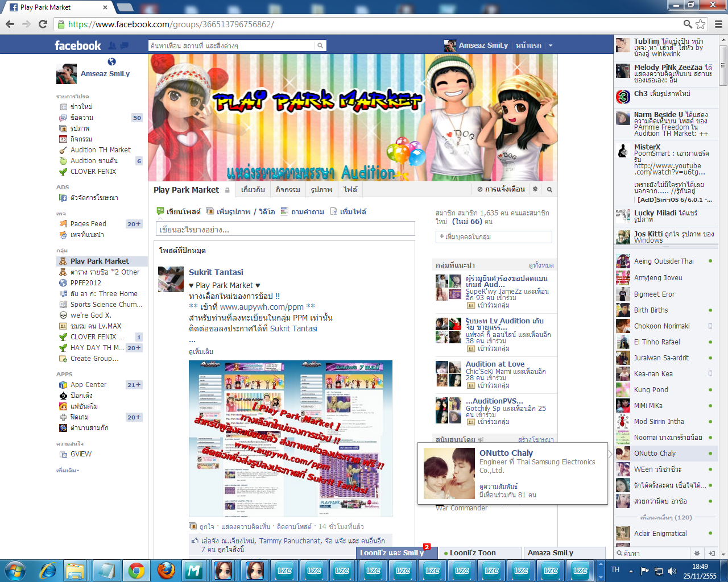This screenshot has width=728, height=582.
Task: Open Internet Explorer from the taskbar
Action: tap(47, 570)
